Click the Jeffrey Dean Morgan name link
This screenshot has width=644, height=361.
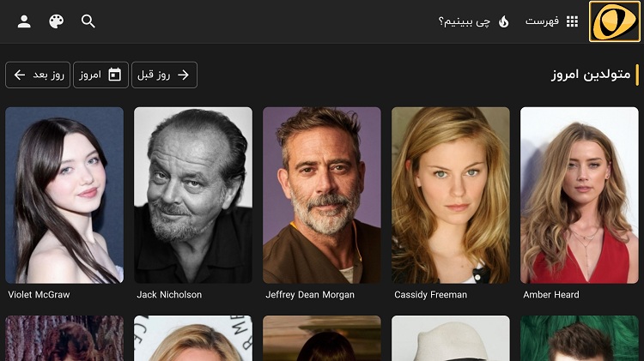310,294
